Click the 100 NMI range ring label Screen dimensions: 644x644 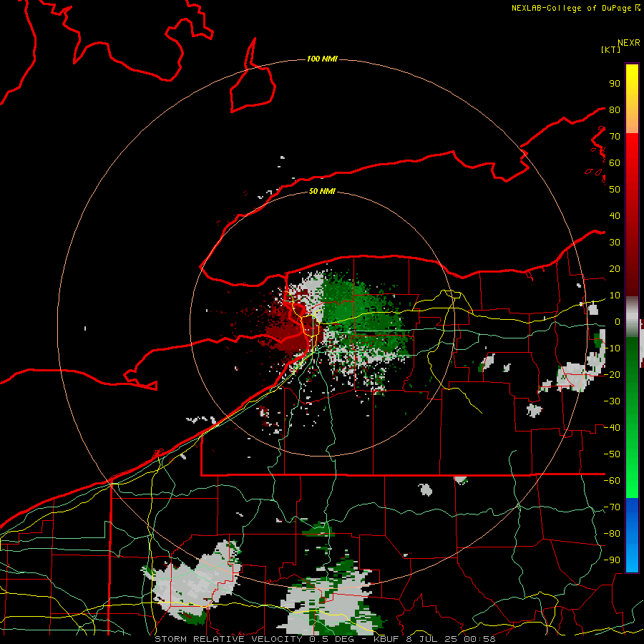click(322, 59)
